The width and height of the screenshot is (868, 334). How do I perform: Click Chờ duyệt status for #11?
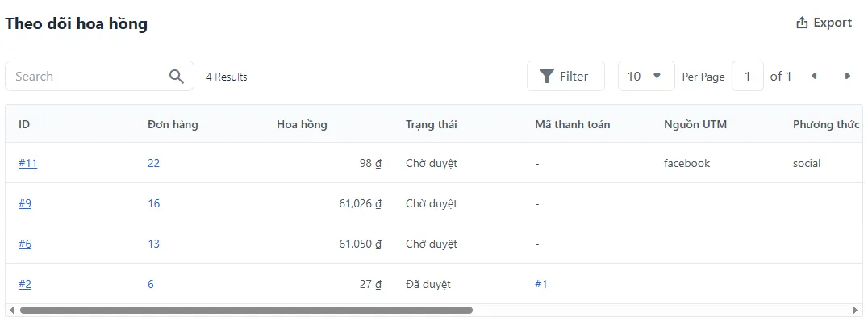(x=432, y=164)
